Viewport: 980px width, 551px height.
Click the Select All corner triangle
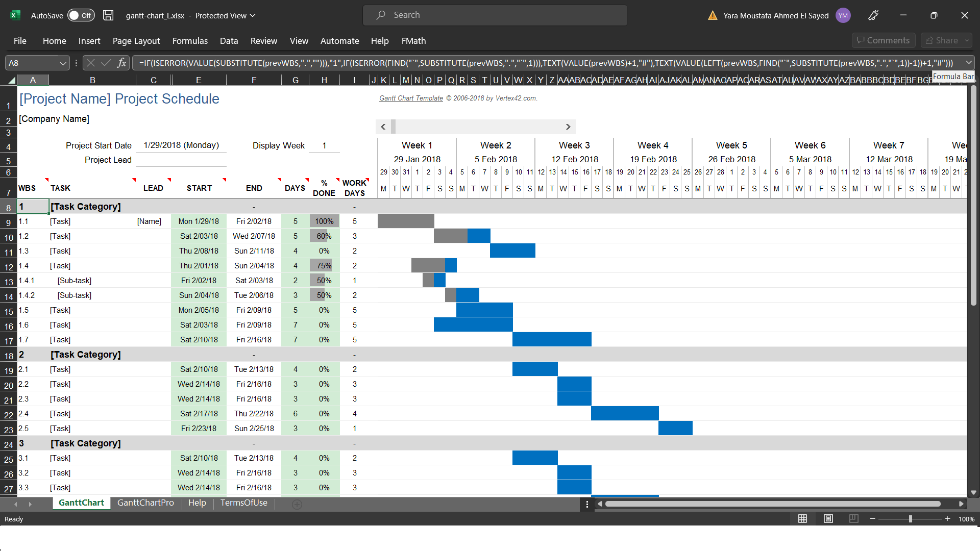(x=11, y=80)
